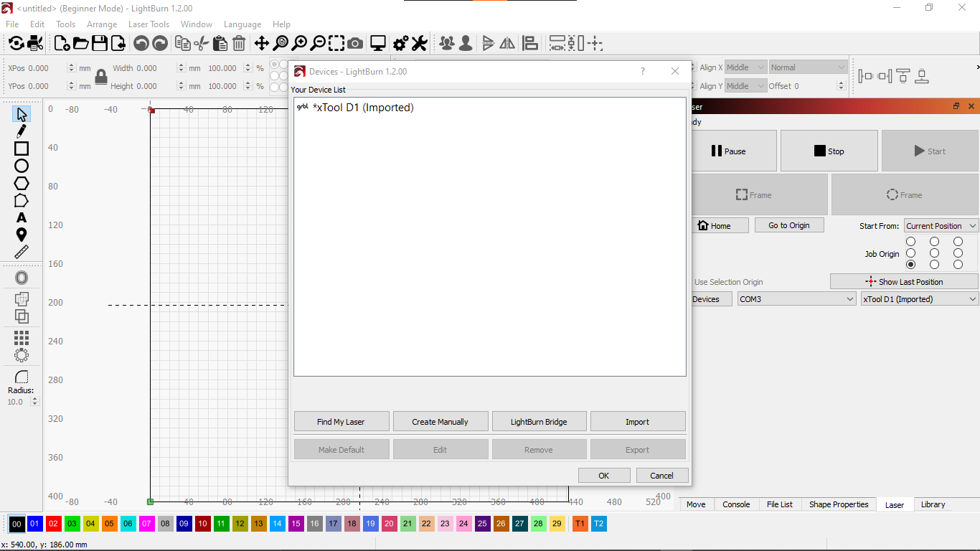The height and width of the screenshot is (551, 980).
Task: Pick the red 02 layer swatch
Action: coord(53,524)
